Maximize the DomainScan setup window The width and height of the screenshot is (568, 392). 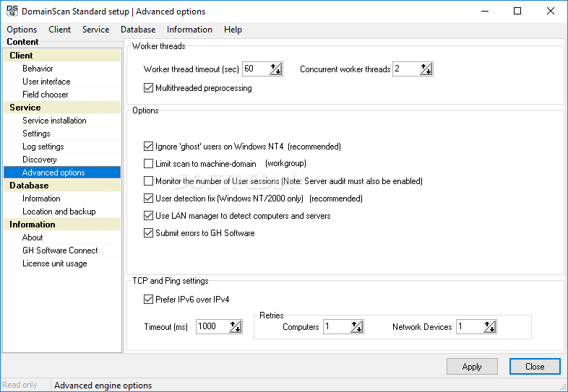pyautogui.click(x=517, y=12)
